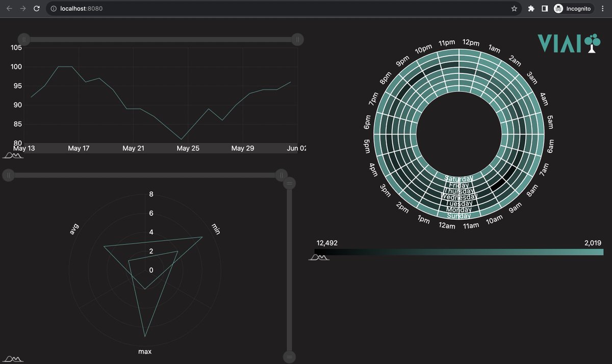Screen dimensions: 612x364
Task: Click the Wednesday ring label
Action: (459, 197)
